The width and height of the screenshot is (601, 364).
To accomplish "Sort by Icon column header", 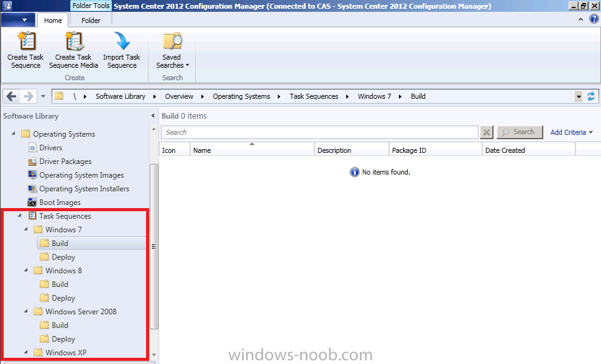I will coord(175,150).
